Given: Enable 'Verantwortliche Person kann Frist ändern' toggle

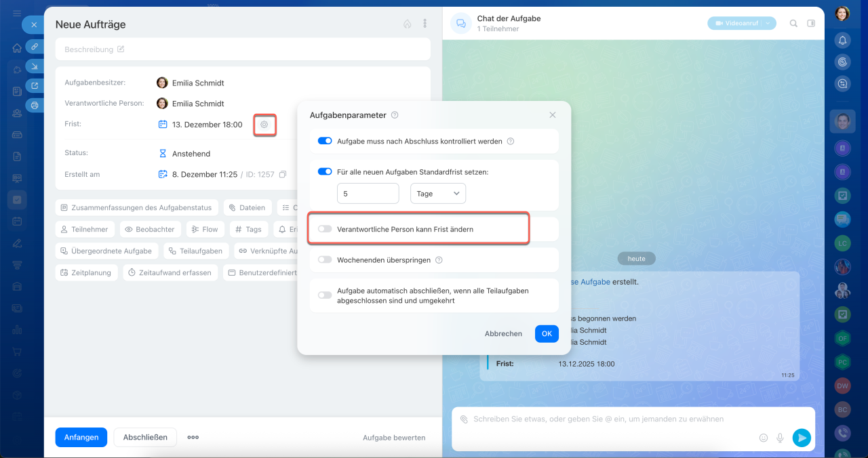Looking at the screenshot, I should [325, 229].
